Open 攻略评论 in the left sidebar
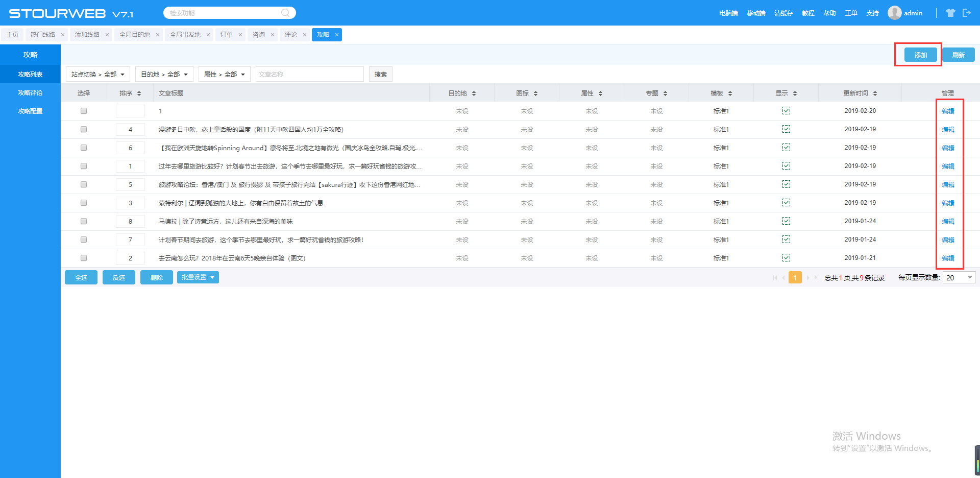The image size is (980, 478). coord(30,93)
